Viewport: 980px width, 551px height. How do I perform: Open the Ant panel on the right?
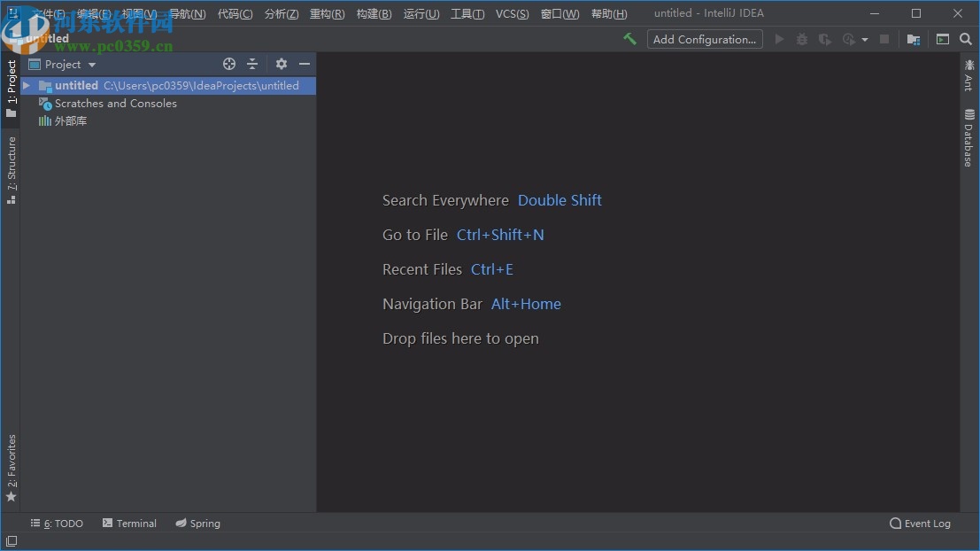tap(968, 75)
